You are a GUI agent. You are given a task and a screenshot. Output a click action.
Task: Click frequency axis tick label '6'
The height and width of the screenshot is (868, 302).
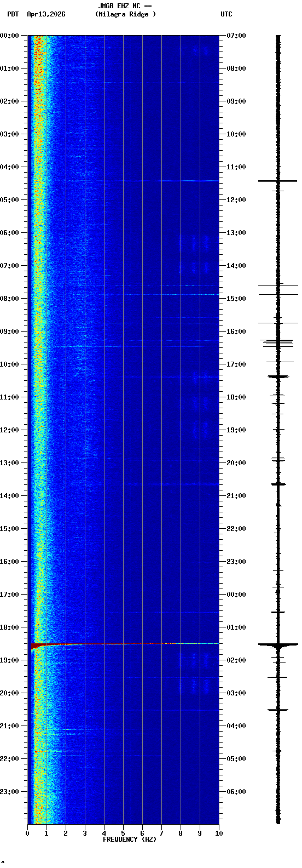point(142,833)
